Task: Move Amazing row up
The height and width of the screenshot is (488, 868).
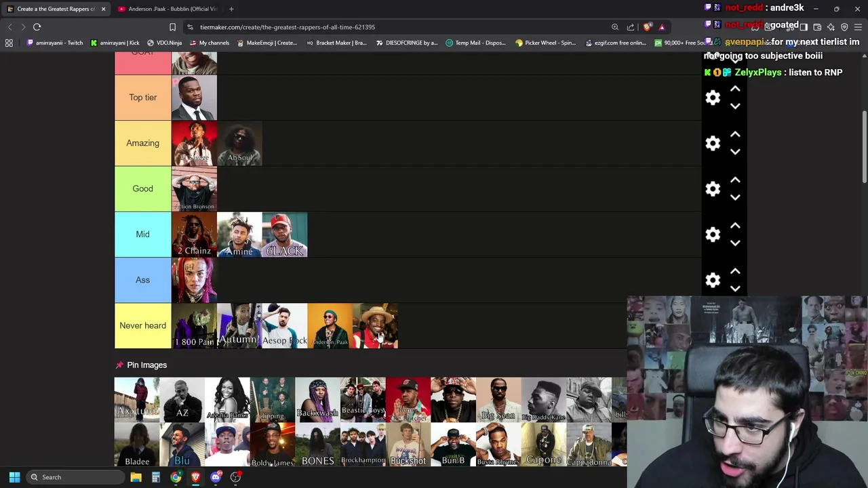Action: pos(735,134)
